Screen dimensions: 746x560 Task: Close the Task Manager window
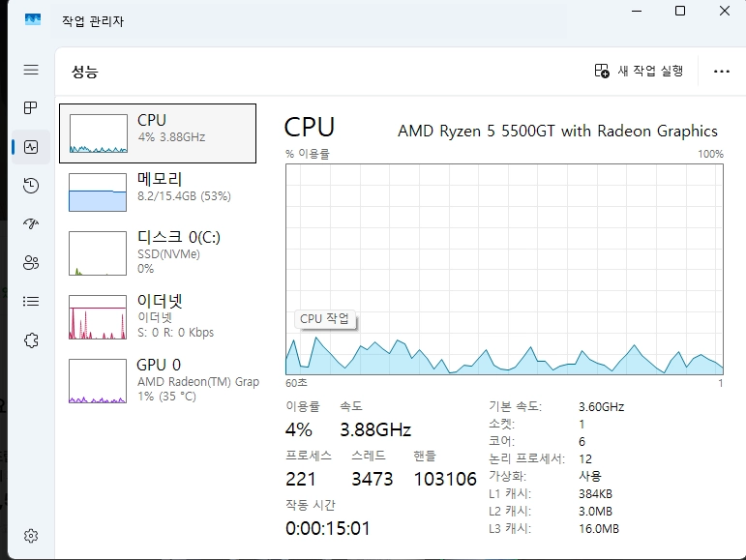tap(724, 11)
